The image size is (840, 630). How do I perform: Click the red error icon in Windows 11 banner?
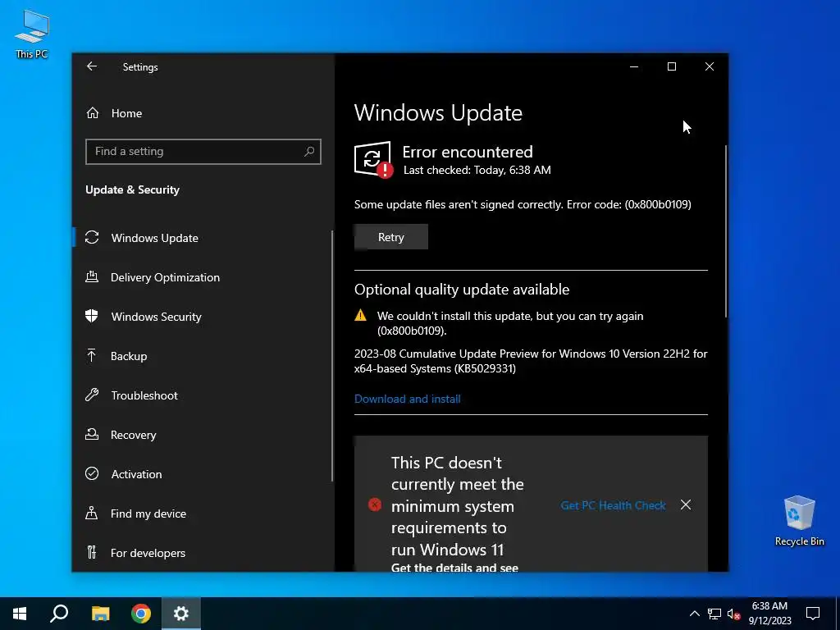[x=375, y=504]
